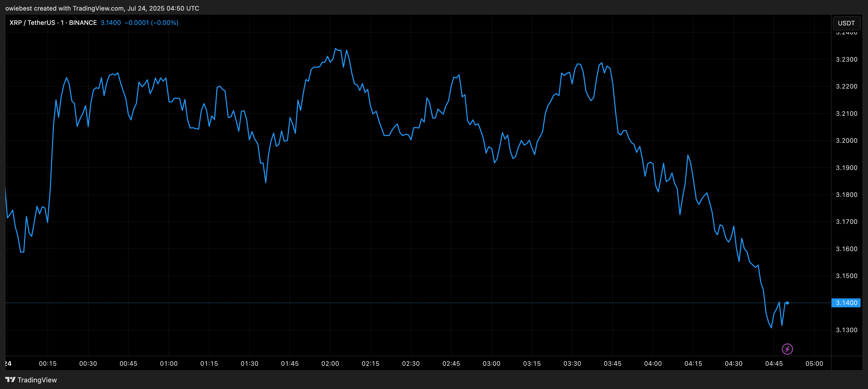Click the 01:00 time axis label

click(x=169, y=363)
